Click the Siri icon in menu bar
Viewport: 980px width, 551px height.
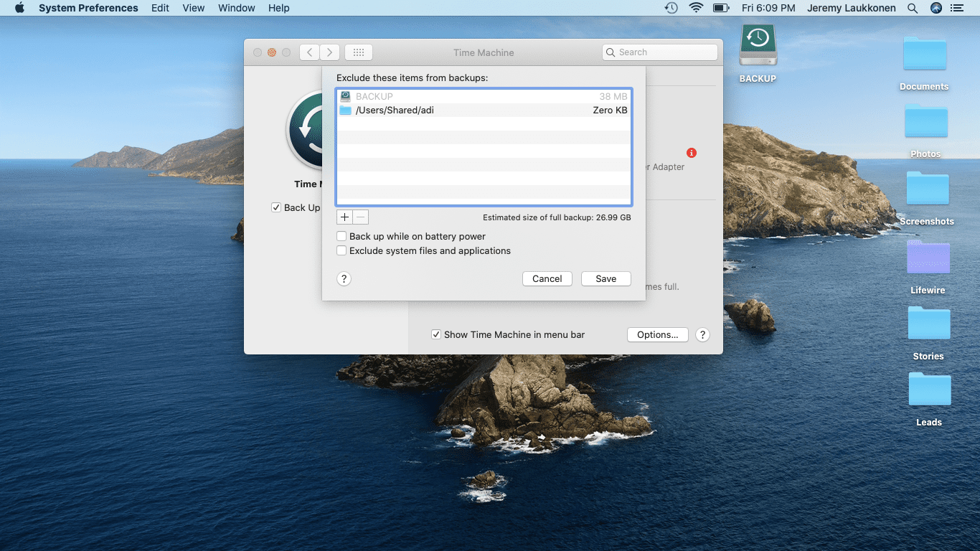tap(936, 8)
